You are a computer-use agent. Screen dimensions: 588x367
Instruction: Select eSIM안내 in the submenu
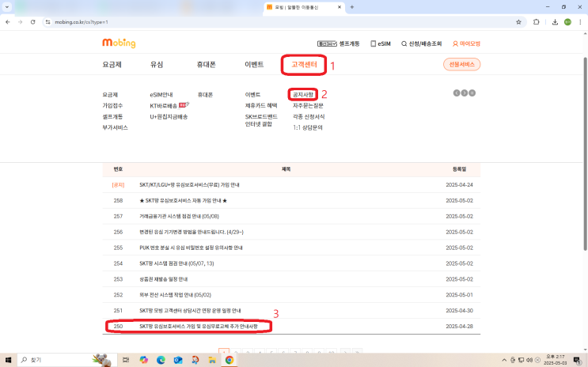click(161, 94)
